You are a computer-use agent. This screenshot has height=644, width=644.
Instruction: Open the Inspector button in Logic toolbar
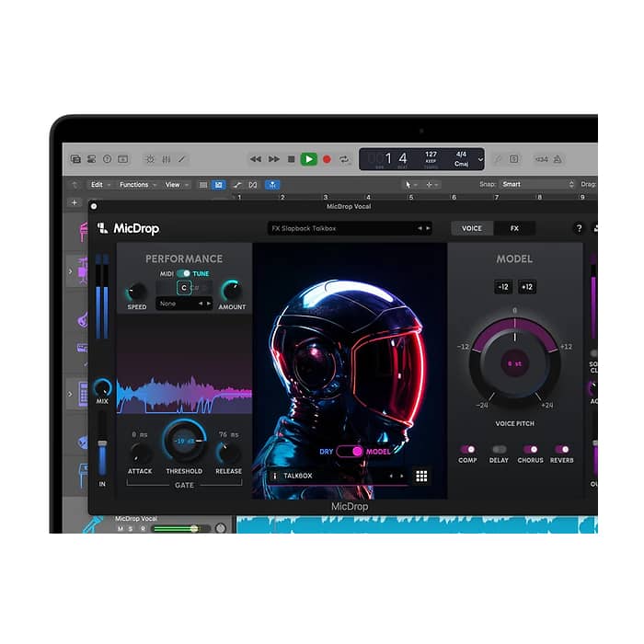tap(91, 159)
